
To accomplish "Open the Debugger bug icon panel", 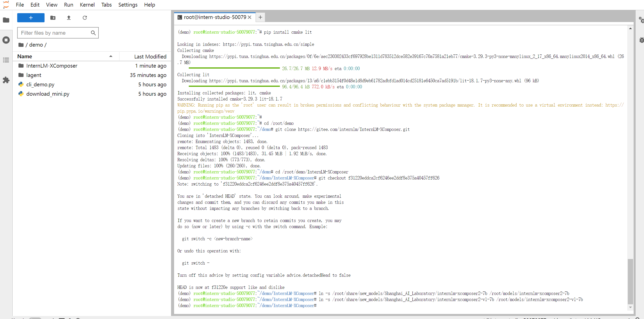I will pyautogui.click(x=641, y=40).
